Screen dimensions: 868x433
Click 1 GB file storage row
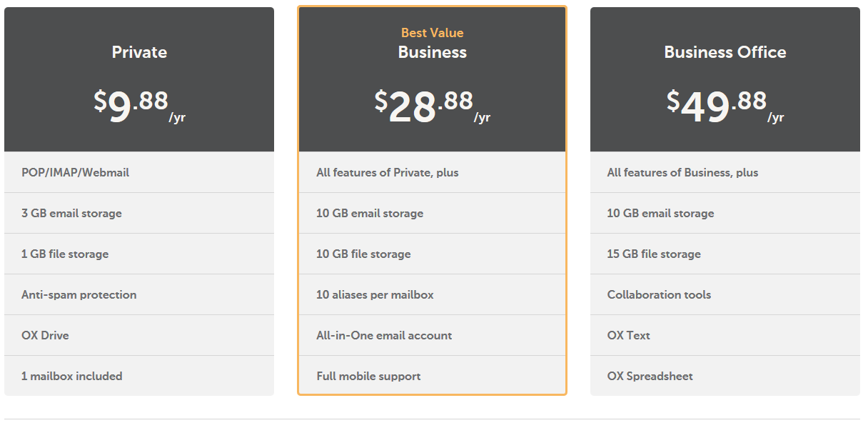click(139, 254)
